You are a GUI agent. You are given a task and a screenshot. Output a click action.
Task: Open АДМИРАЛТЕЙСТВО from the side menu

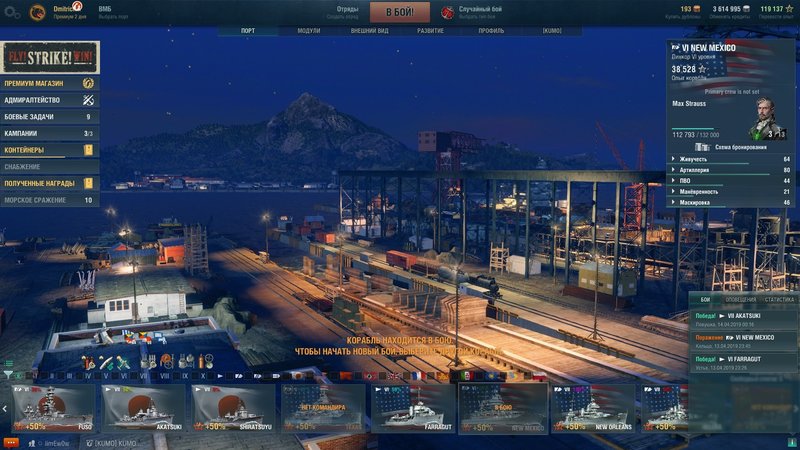click(49, 100)
